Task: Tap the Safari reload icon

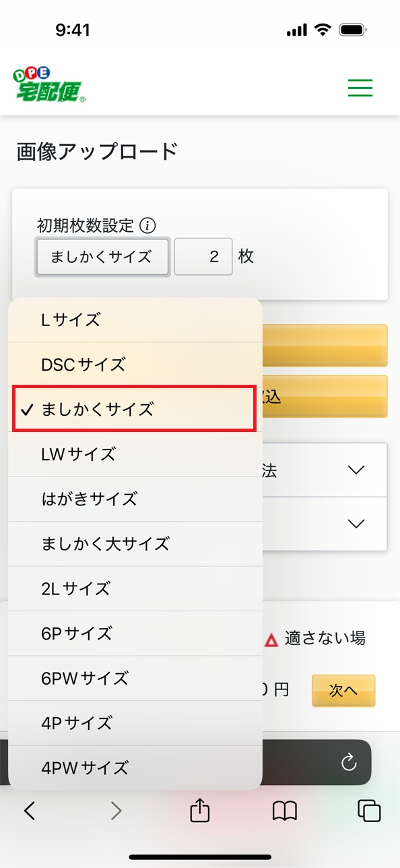Action: pyautogui.click(x=349, y=762)
